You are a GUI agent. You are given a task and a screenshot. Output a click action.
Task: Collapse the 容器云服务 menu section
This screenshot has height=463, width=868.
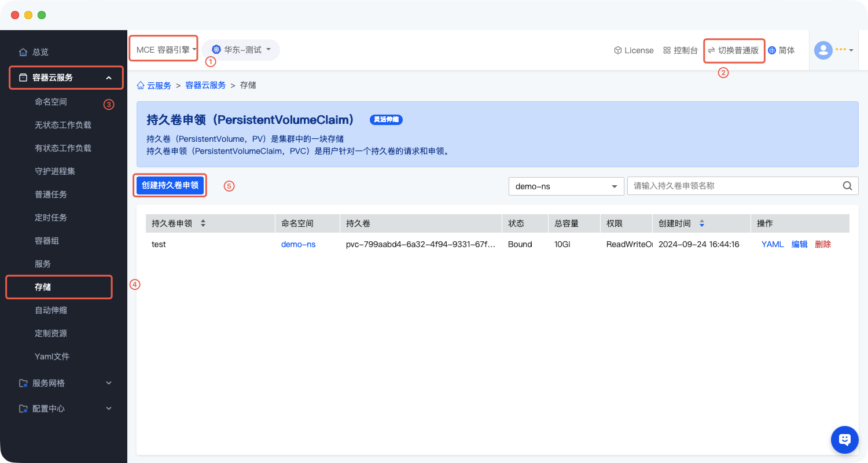(108, 78)
